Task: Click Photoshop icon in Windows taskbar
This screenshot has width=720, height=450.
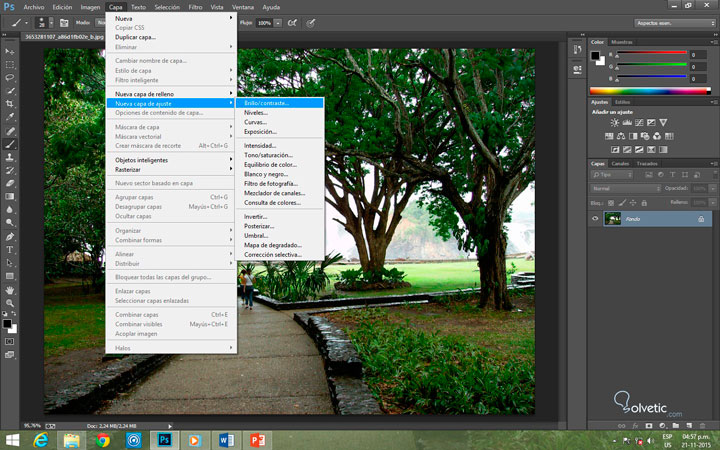Action: click(x=164, y=440)
